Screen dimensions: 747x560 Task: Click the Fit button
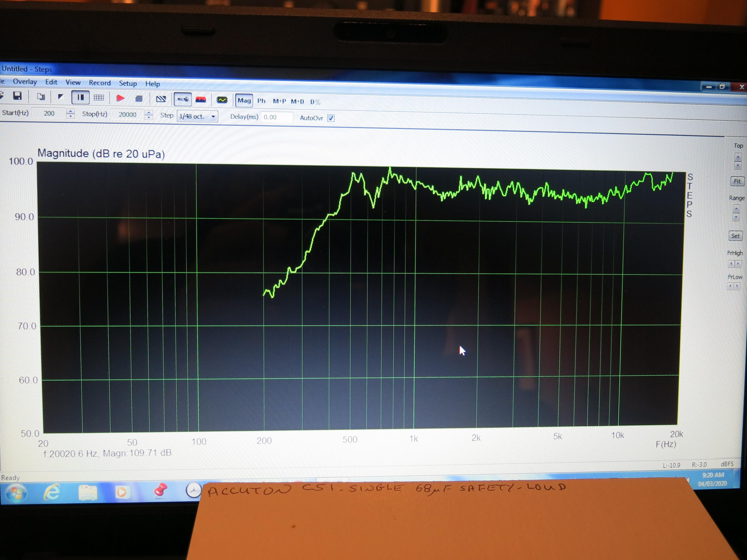coord(737,181)
